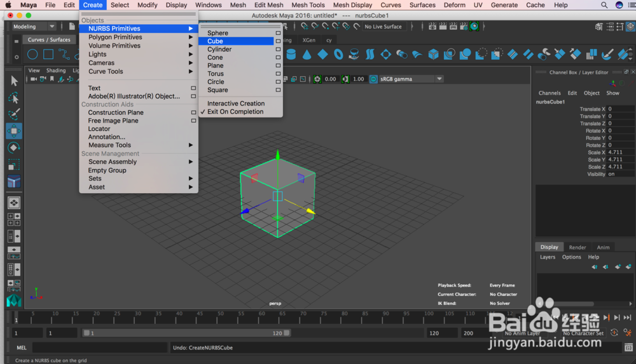Click the create new layer icon
636x364 pixels.
pyautogui.click(x=618, y=267)
